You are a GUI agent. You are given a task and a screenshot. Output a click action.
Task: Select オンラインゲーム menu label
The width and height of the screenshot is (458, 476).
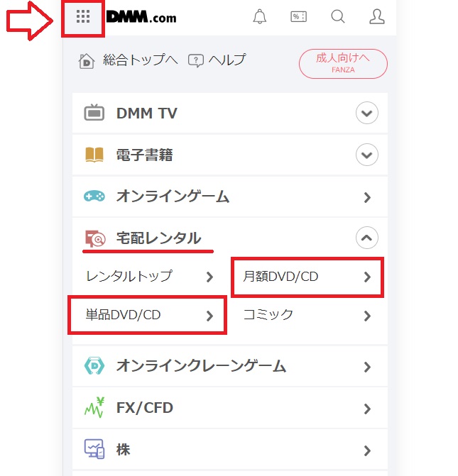point(173,196)
